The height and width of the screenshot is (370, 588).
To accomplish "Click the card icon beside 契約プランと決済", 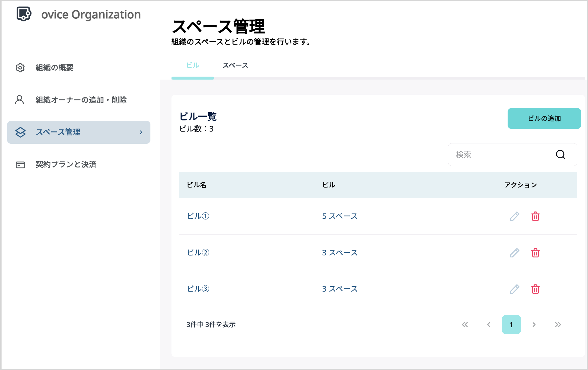I will (20, 165).
